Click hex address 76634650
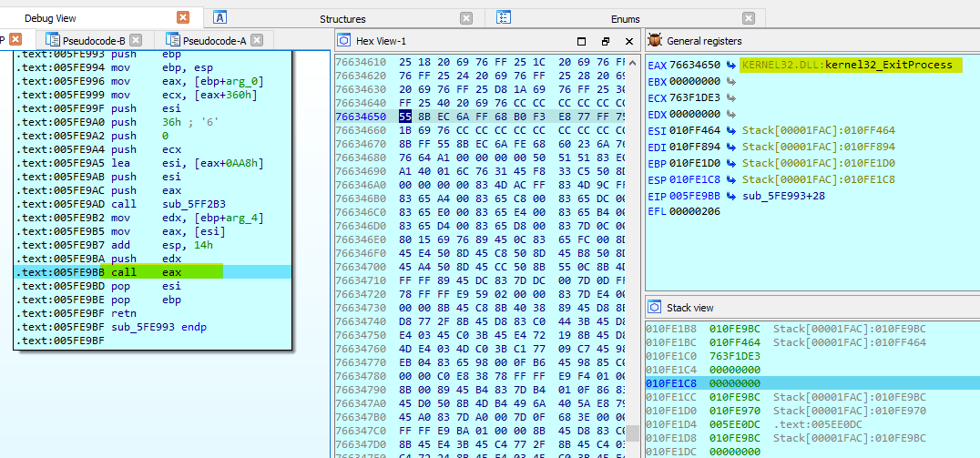The image size is (980, 458). [361, 117]
